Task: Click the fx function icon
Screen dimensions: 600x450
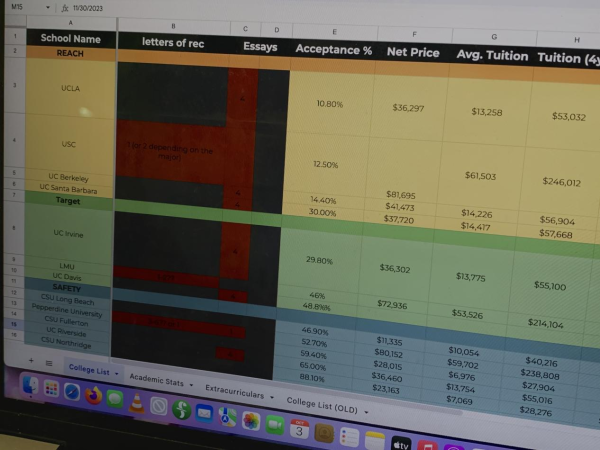Action: (x=65, y=8)
